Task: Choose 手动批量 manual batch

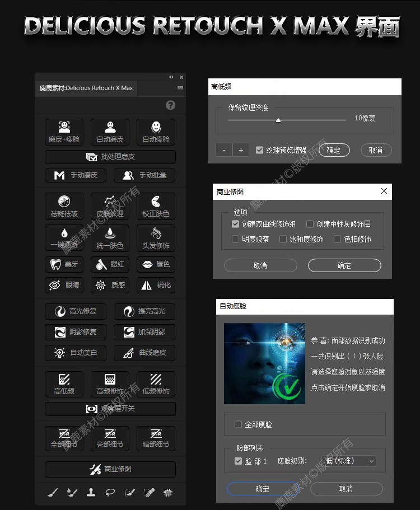Action: pos(144,176)
